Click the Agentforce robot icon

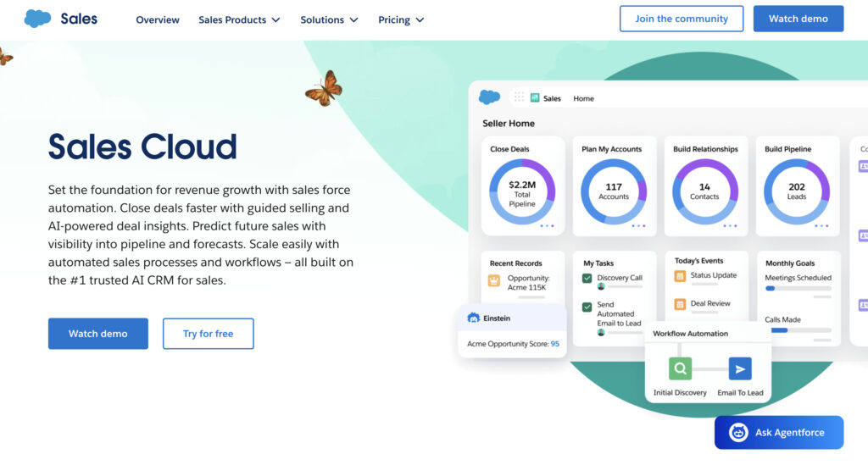click(x=738, y=432)
